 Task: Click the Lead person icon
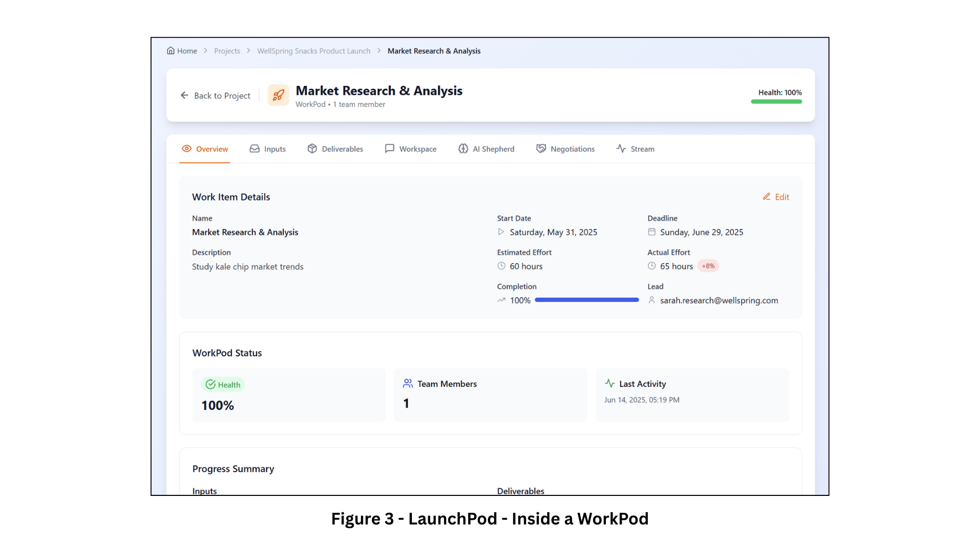point(651,300)
